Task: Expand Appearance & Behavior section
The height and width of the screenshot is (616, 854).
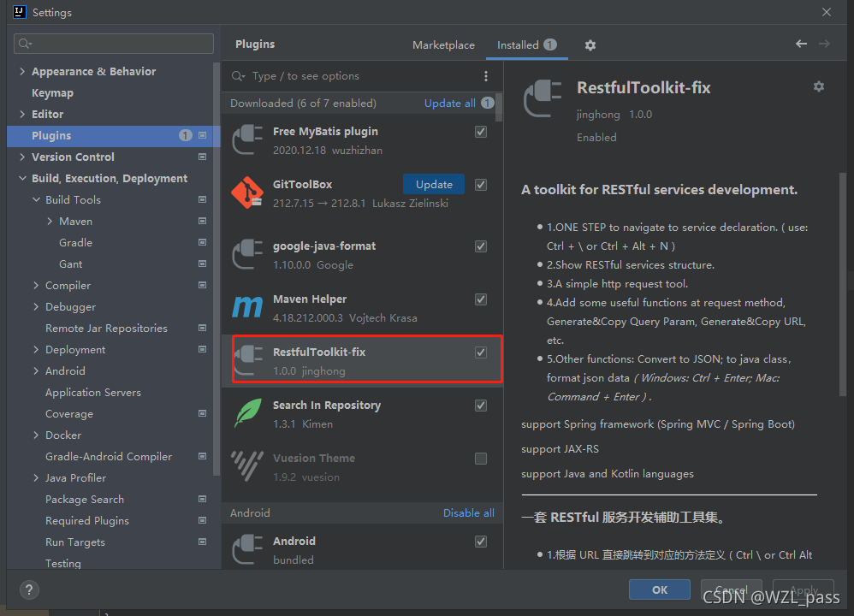Action: coord(22,71)
